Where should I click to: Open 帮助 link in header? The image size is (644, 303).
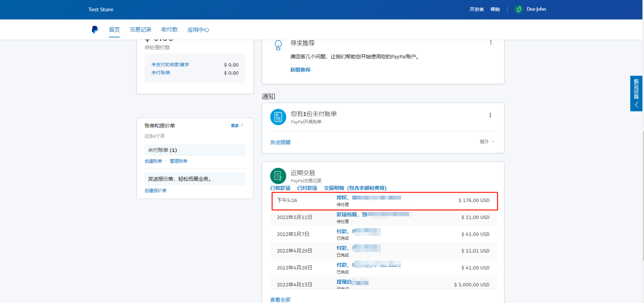click(495, 9)
